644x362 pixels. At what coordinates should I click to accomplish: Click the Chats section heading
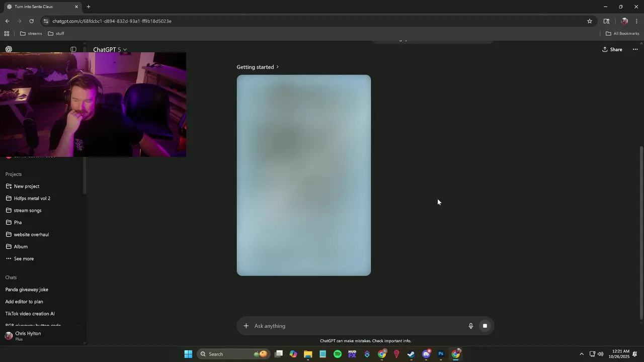coord(11,278)
